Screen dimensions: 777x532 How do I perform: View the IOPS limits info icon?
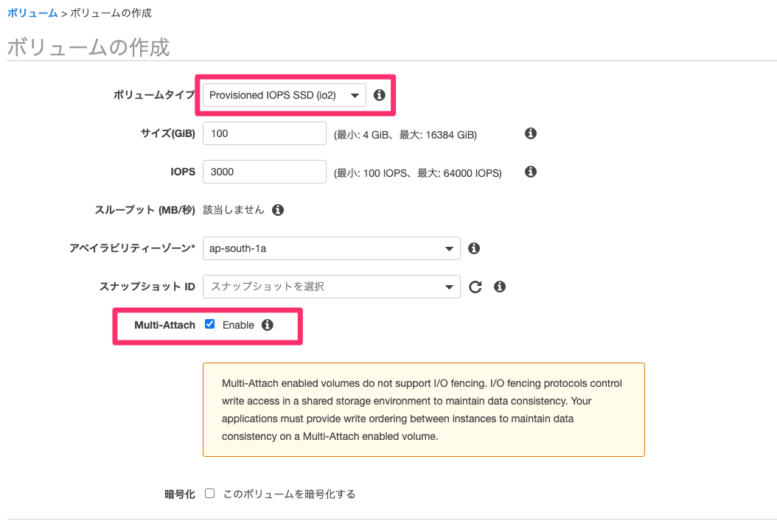click(x=529, y=172)
